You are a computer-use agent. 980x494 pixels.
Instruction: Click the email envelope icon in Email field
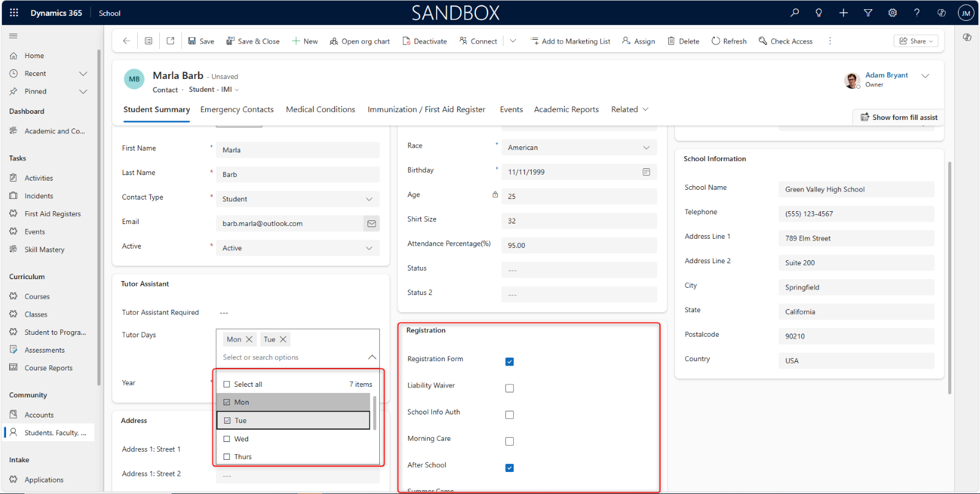371,223
